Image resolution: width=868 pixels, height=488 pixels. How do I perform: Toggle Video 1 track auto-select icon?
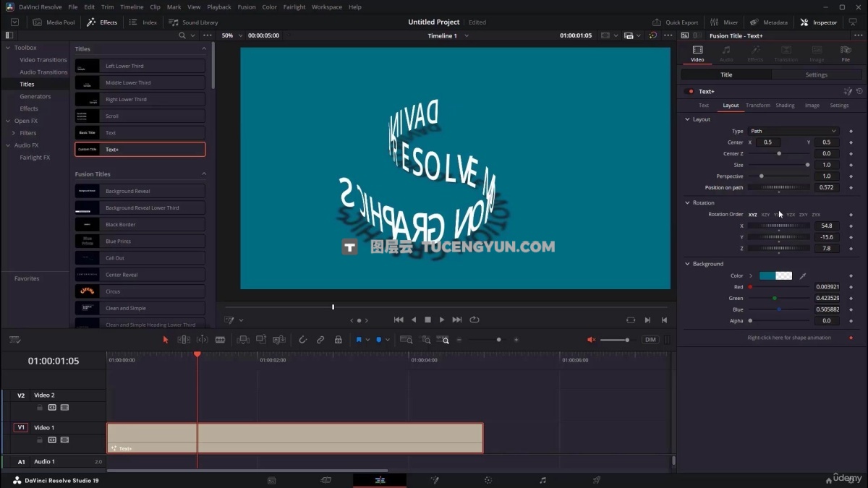pos(52,440)
